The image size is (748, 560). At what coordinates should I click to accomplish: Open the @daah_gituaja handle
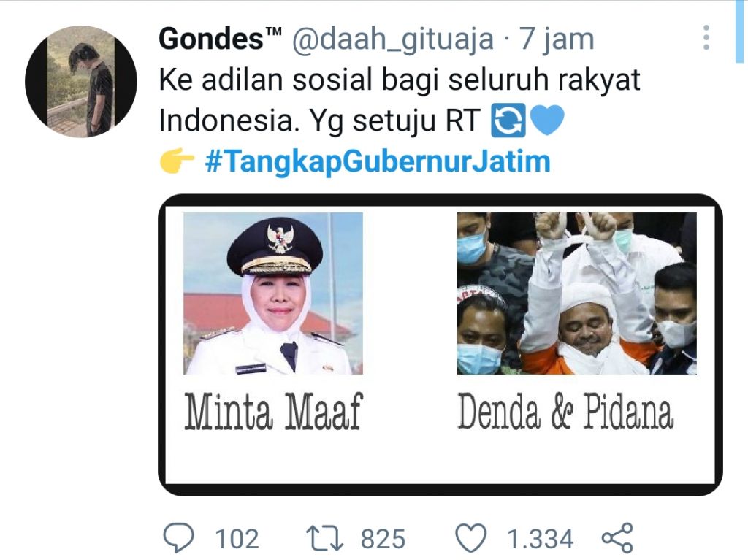[x=392, y=39]
